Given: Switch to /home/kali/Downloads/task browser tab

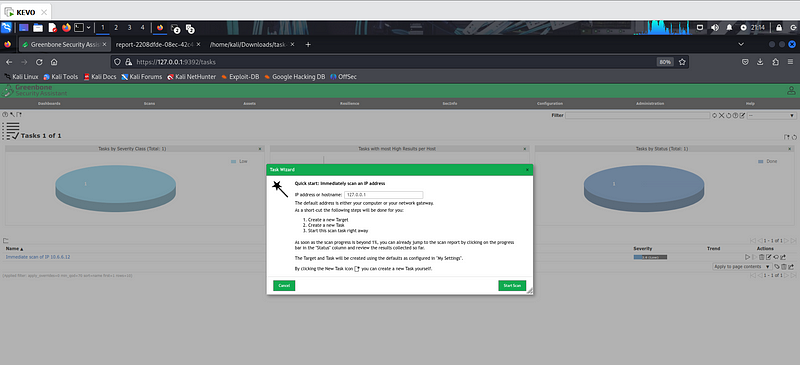Looking at the screenshot, I should (x=253, y=44).
